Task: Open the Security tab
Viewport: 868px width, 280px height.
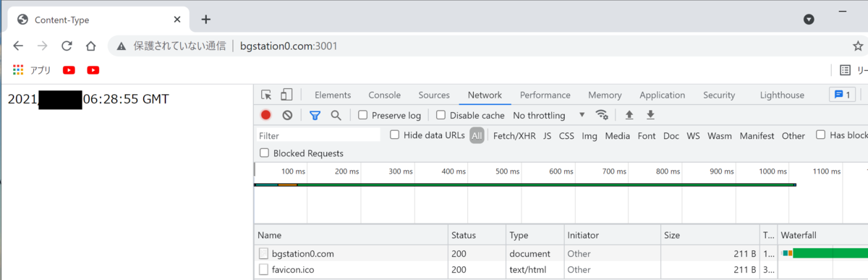Action: (x=719, y=95)
